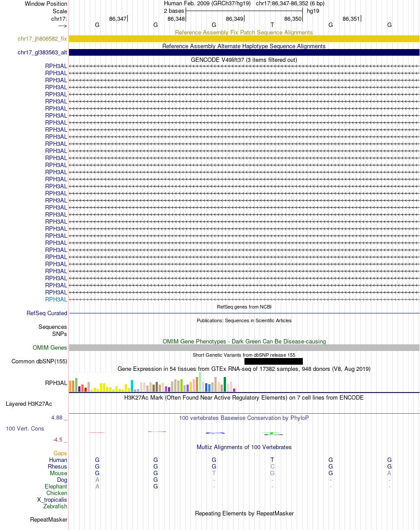Click the T base in the Human alignment row
The height and width of the screenshot is (530, 420).
(272, 460)
